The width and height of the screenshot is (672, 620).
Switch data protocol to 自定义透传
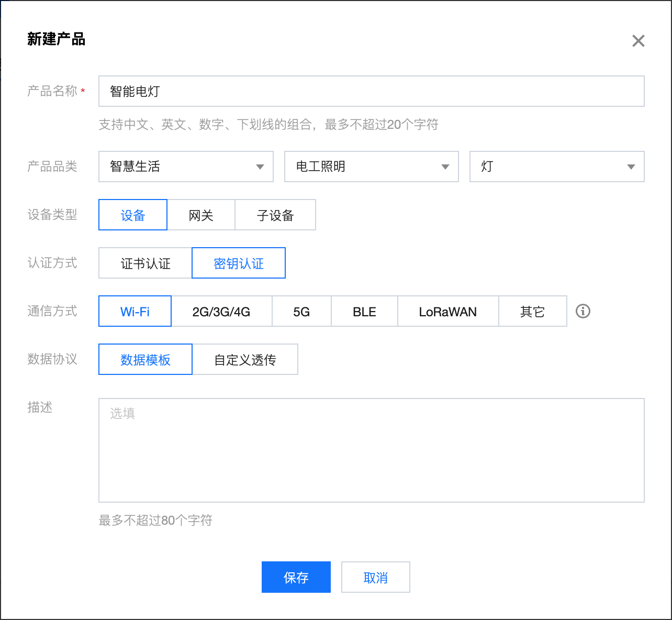point(245,359)
